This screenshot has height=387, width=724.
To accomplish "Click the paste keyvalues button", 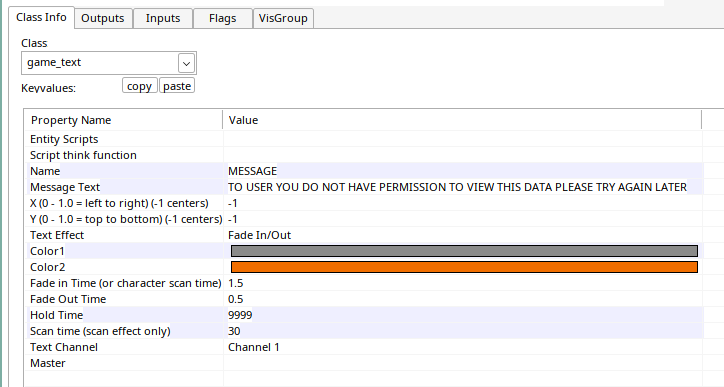I will pyautogui.click(x=177, y=86).
